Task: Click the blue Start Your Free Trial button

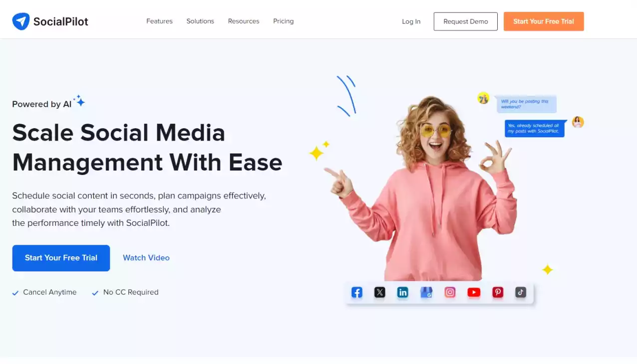Action: click(x=61, y=258)
